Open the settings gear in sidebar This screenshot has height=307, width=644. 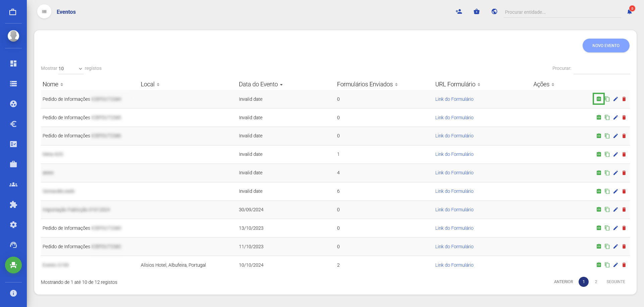13,225
